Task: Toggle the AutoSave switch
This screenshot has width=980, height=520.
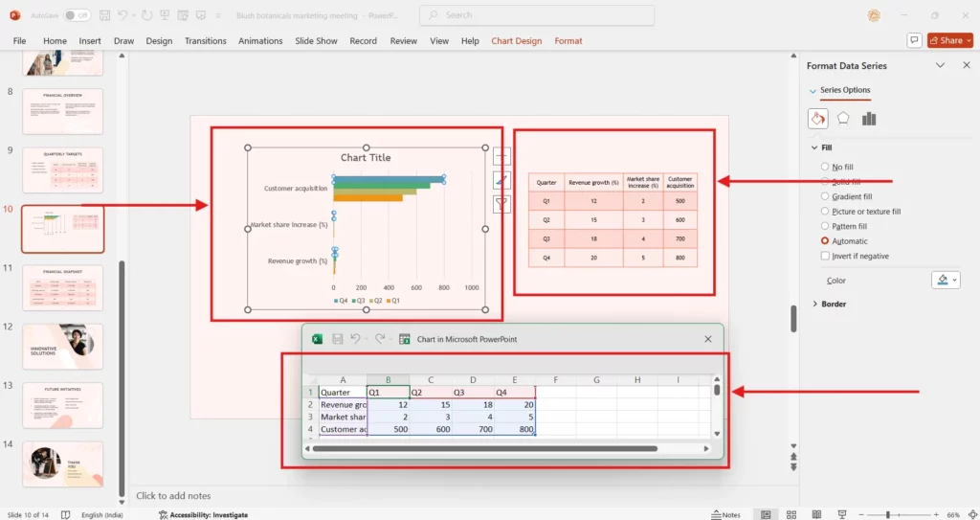Action: [77, 15]
